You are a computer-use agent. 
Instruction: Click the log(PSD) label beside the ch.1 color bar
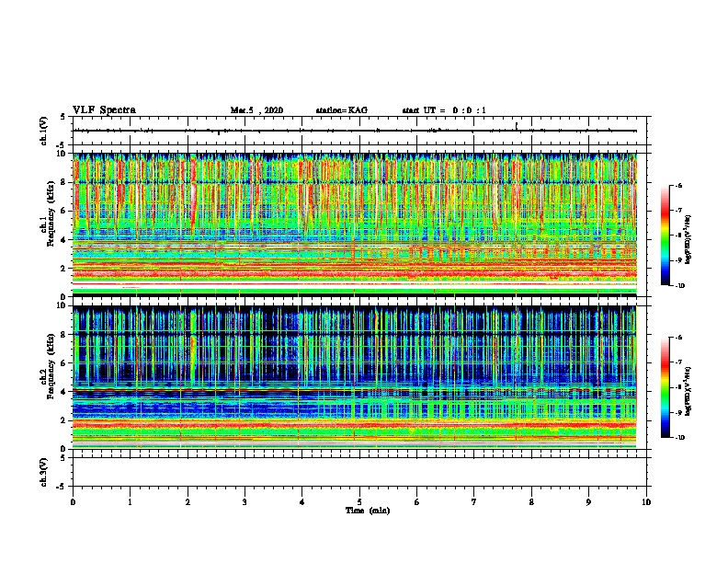point(688,240)
